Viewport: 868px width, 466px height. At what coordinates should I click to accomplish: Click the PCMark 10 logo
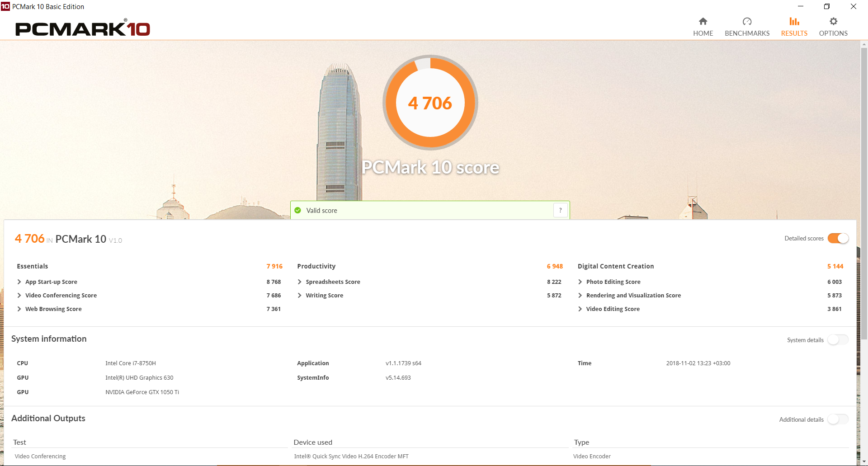pyautogui.click(x=83, y=28)
